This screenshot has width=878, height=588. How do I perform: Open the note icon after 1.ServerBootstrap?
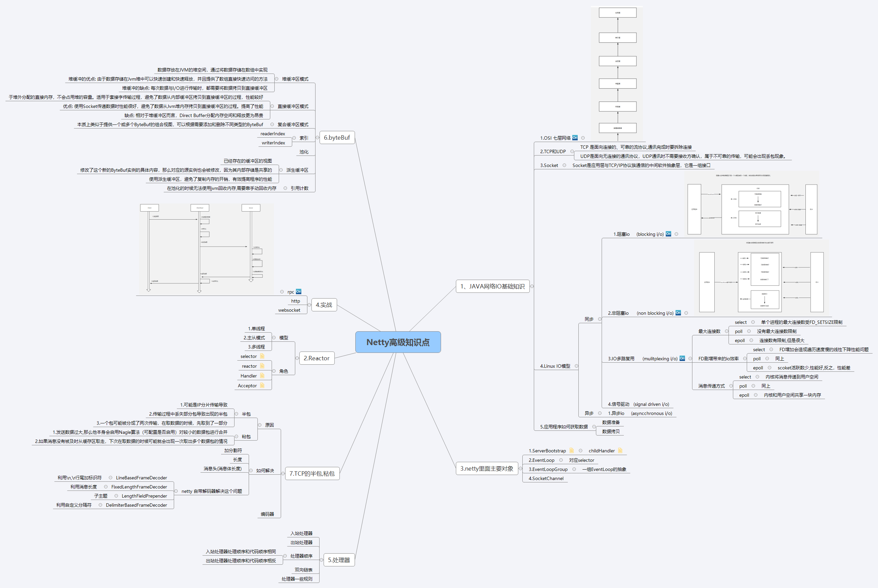(572, 450)
